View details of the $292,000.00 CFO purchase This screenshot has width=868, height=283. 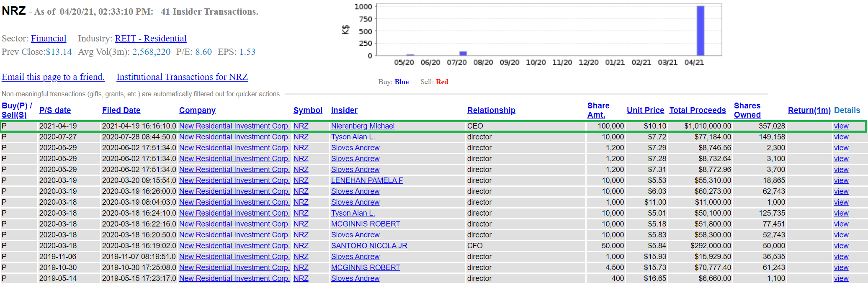841,246
